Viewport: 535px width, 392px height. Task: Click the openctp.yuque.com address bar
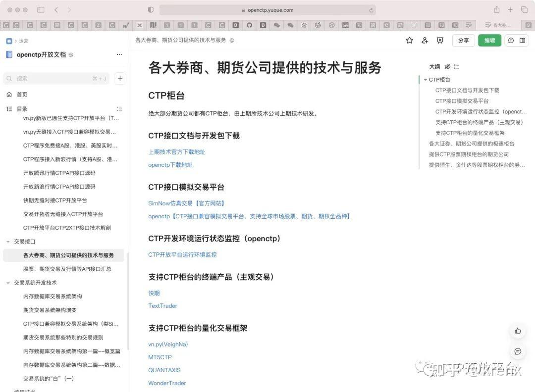tap(268, 10)
